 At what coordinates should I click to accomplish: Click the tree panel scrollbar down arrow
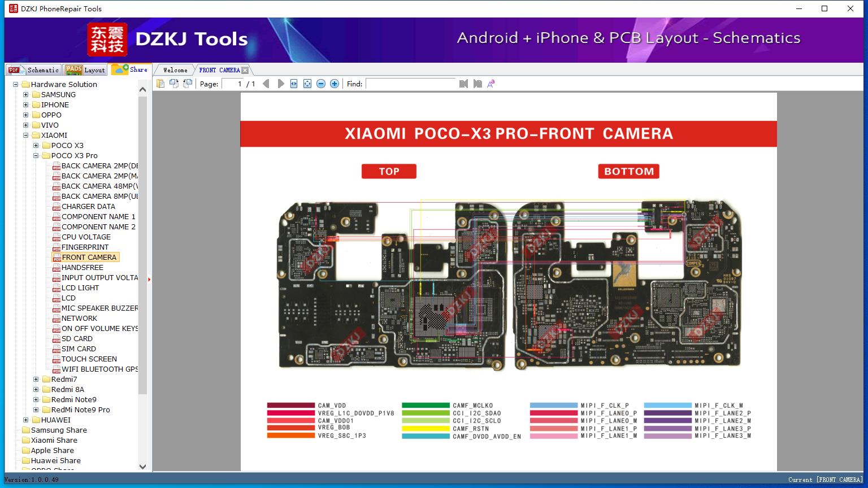pos(142,467)
